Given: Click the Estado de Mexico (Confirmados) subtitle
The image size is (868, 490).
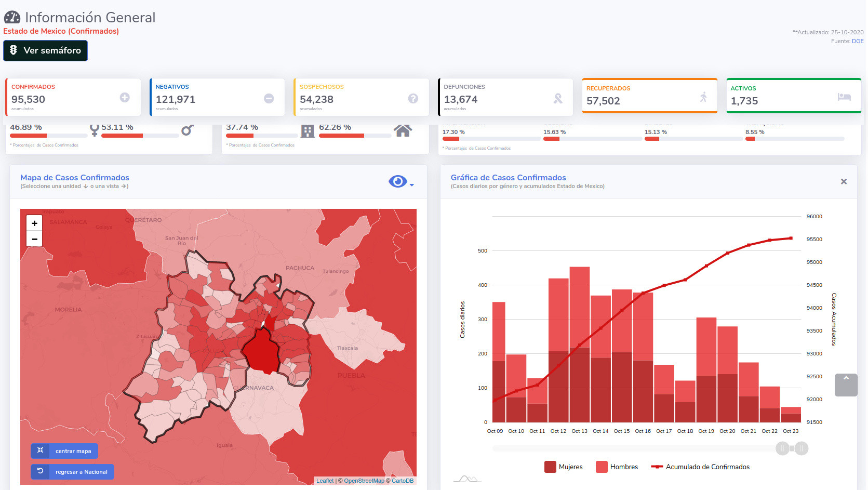Looking at the screenshot, I should (x=61, y=31).
